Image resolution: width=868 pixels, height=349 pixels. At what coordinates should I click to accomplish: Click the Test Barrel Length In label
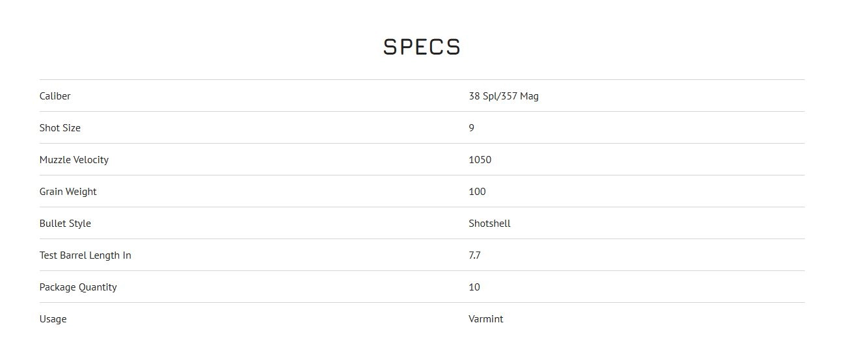tap(85, 255)
